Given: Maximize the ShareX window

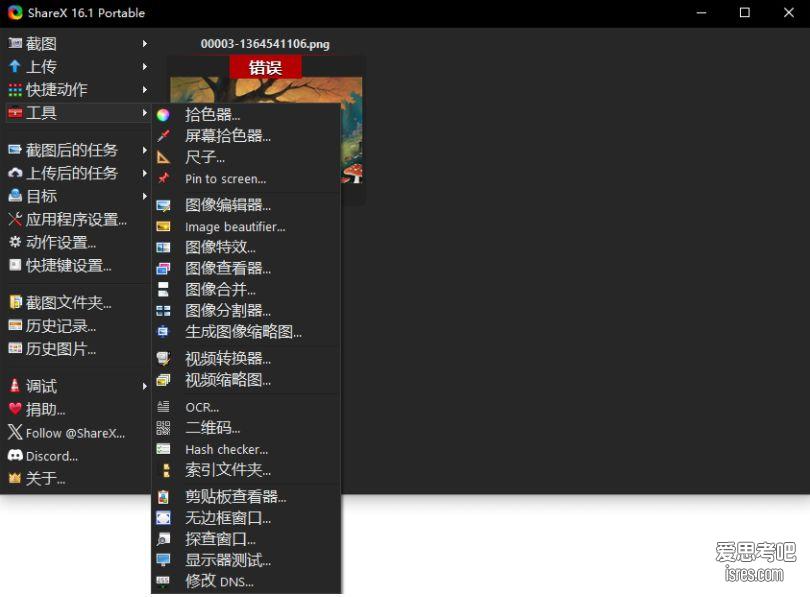Looking at the screenshot, I should (x=744, y=12).
